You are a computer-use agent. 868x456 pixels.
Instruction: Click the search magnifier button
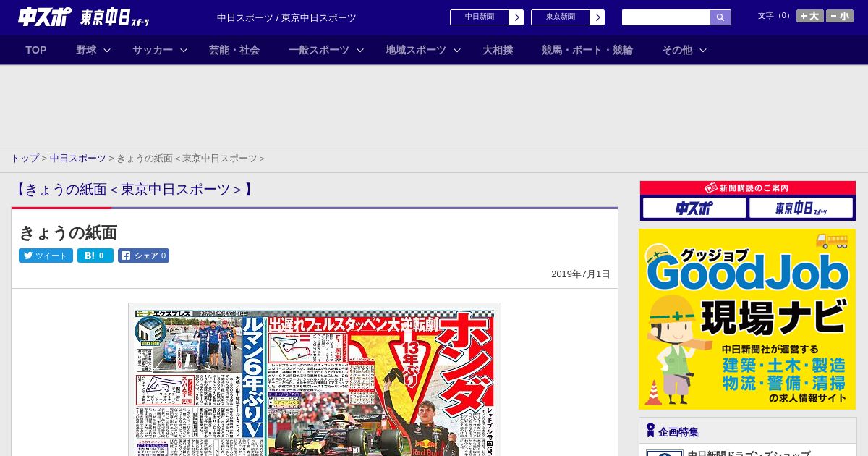[720, 17]
